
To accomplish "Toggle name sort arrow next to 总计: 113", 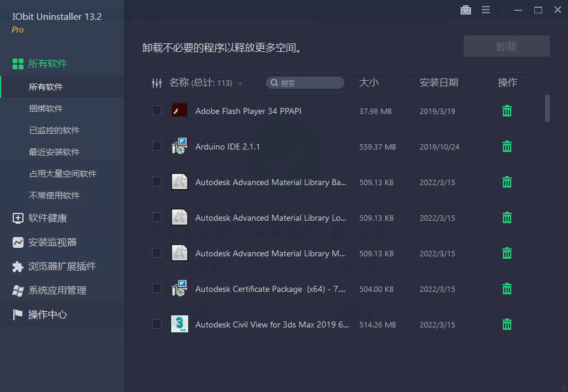I will click(x=240, y=83).
